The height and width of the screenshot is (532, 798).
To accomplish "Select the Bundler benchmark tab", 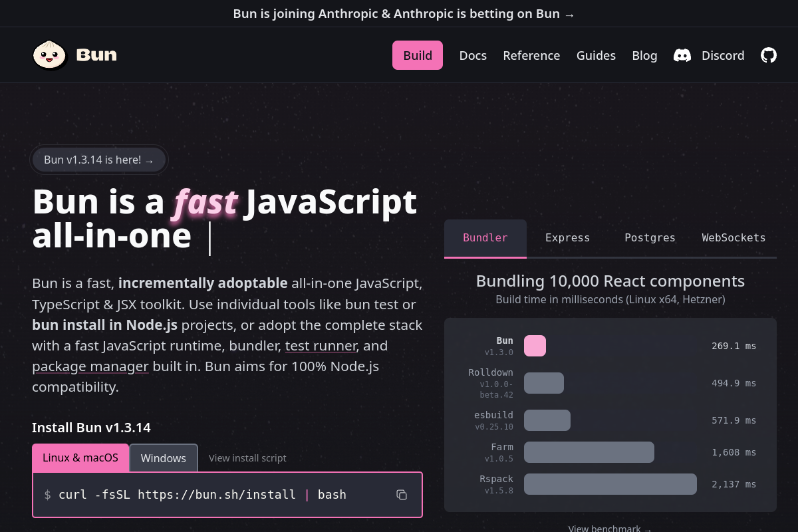I will pyautogui.click(x=485, y=238).
